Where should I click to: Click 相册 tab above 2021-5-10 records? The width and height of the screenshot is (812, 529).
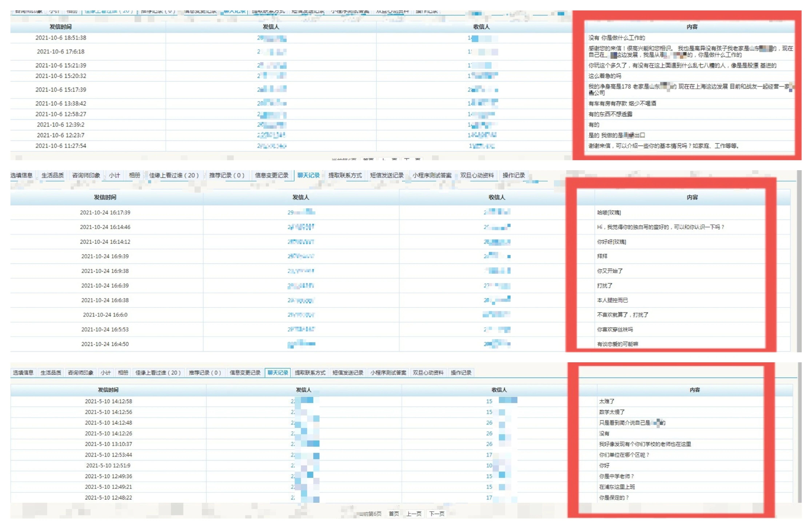point(123,372)
